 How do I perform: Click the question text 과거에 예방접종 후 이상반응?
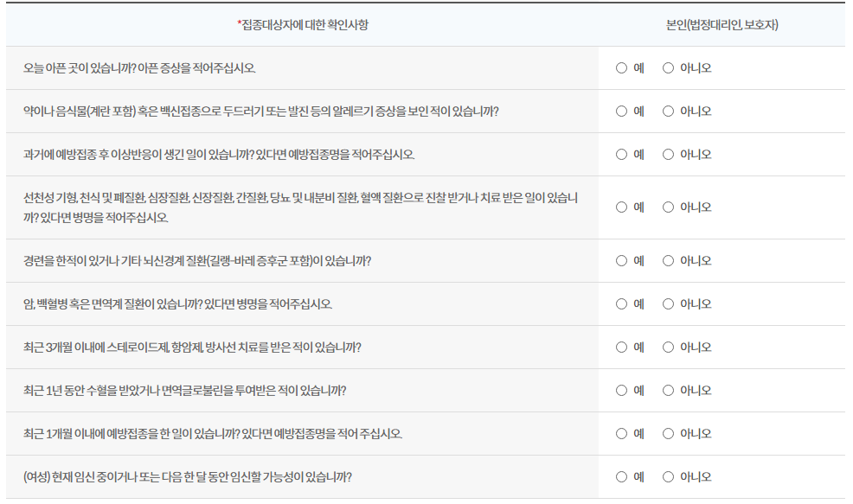pos(219,155)
